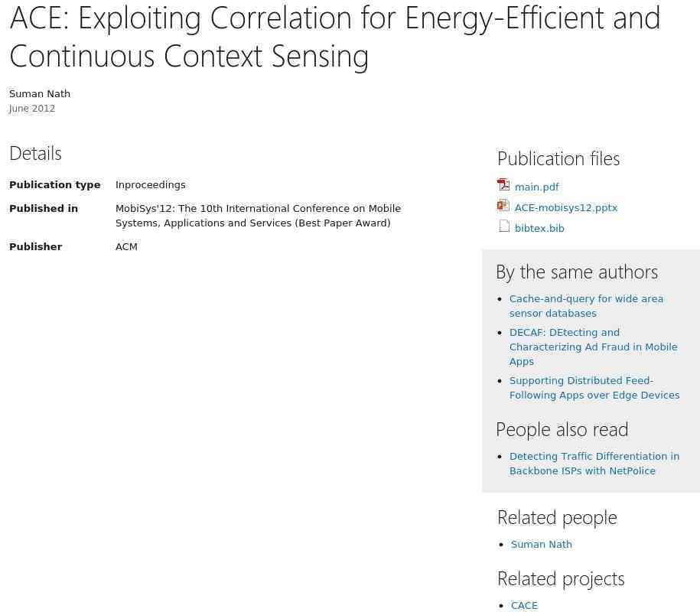
Task: Click the PowerPoint icon beside ACE-mobisys12.pptx
Action: pos(503,206)
